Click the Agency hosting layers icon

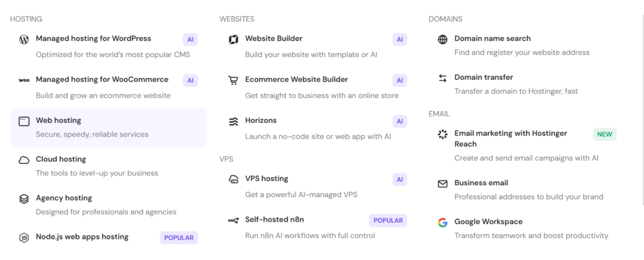24,199
